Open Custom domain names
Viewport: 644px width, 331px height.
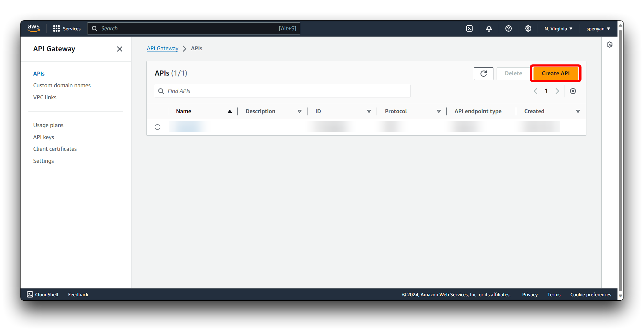[62, 85]
